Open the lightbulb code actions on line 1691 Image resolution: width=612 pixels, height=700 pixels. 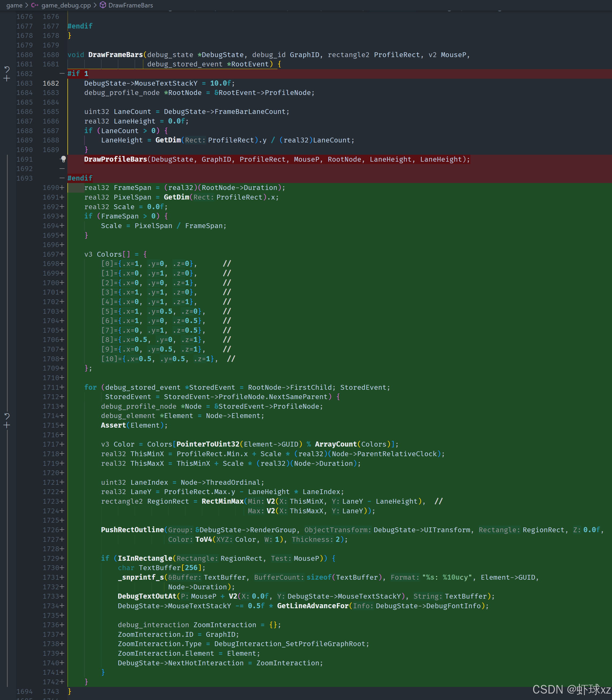coord(63,159)
